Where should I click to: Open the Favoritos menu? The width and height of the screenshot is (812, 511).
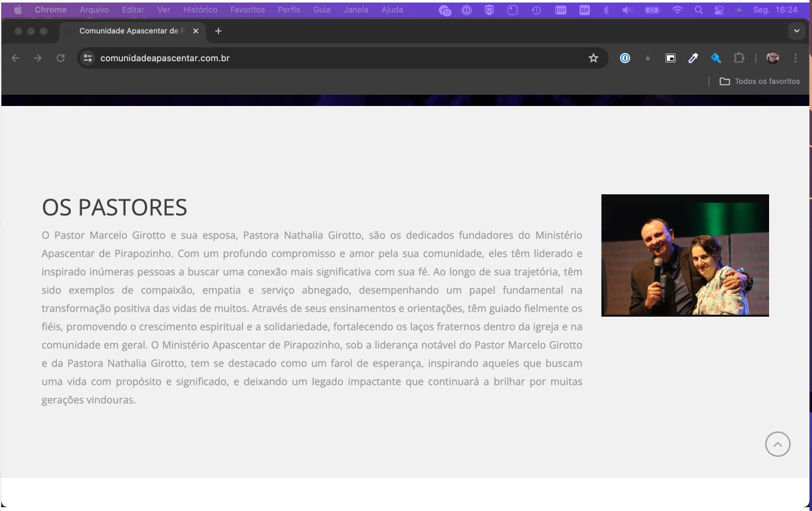tap(248, 9)
